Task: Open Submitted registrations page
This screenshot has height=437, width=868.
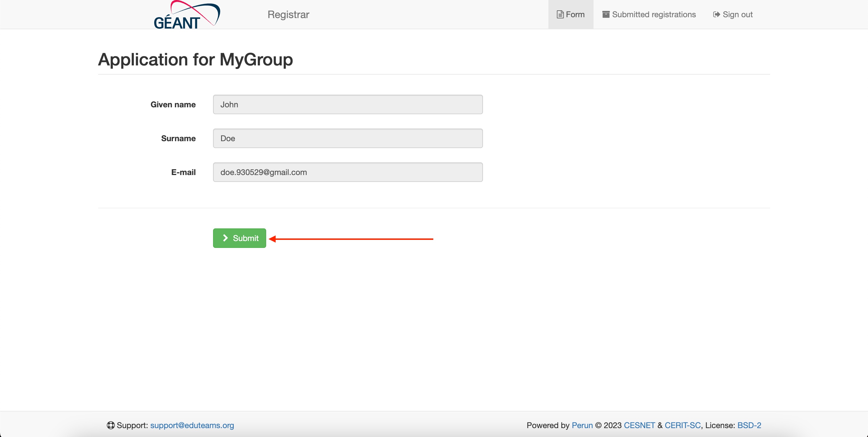Action: pyautogui.click(x=649, y=14)
